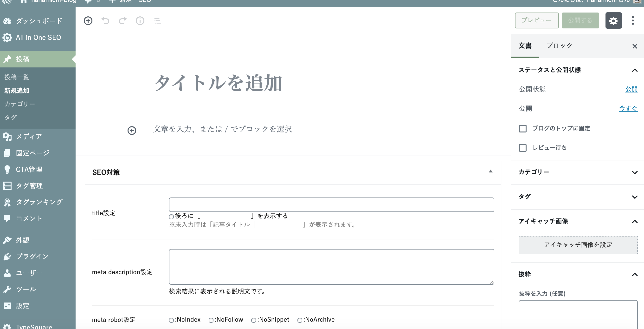Click the プレビュー button
Viewport: 644px width, 329px height.
[x=536, y=20]
